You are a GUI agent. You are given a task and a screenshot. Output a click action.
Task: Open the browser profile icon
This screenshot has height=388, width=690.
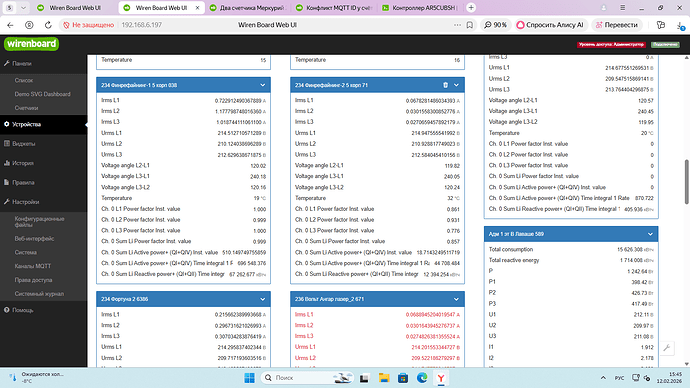[x=604, y=7]
